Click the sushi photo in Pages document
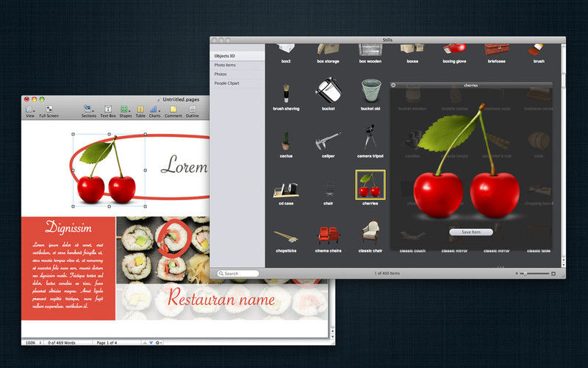The height and width of the screenshot is (368, 588). coord(162,250)
